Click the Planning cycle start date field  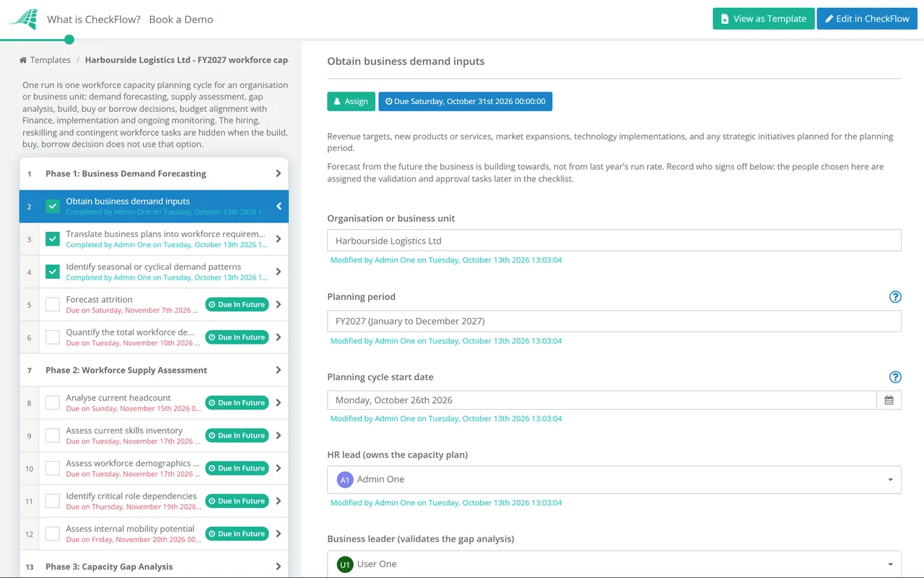tap(602, 400)
